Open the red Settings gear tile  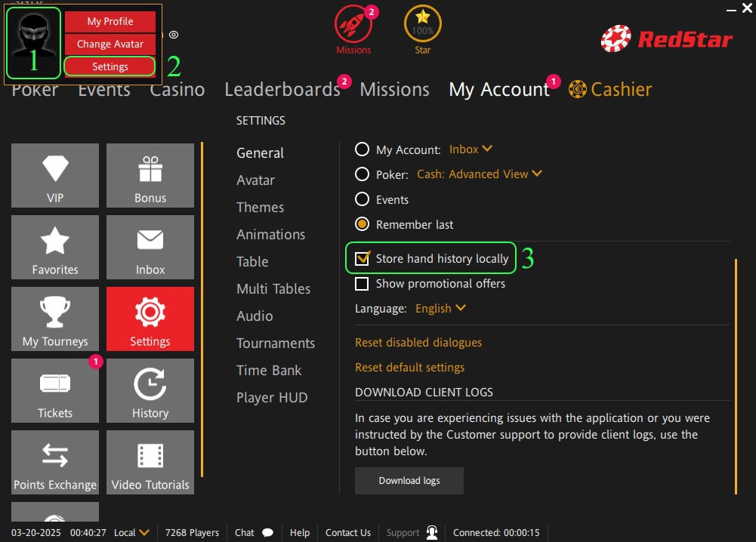[150, 319]
